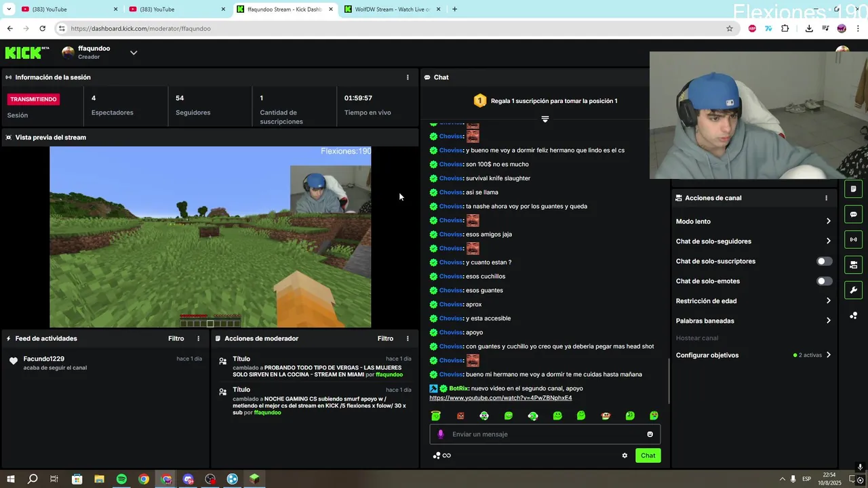Open the ABP adblock extension
Screen dimensions: 868x488
tap(752, 28)
